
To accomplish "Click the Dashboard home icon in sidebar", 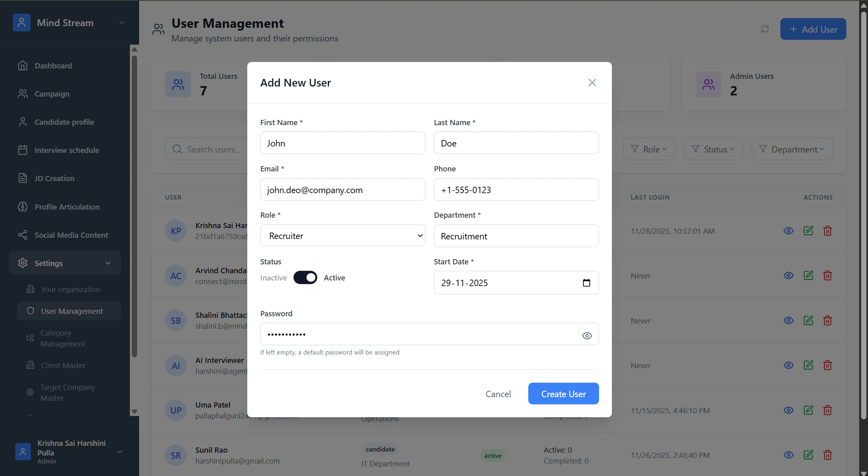I will 23,66.
